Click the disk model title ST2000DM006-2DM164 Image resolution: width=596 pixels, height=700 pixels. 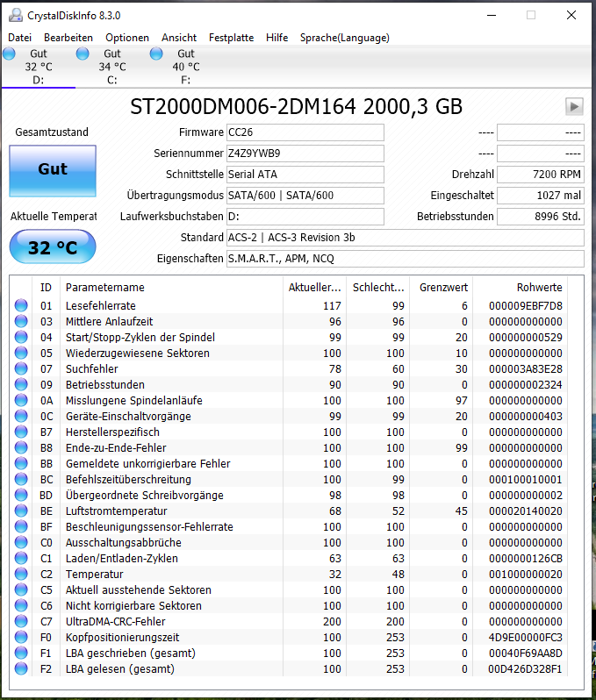[296, 107]
